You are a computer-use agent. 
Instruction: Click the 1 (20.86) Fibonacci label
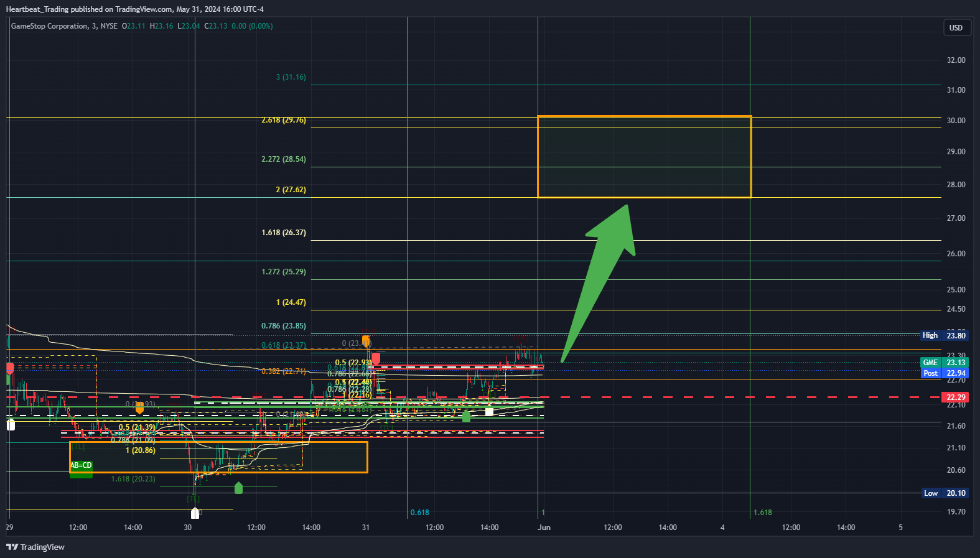(141, 450)
